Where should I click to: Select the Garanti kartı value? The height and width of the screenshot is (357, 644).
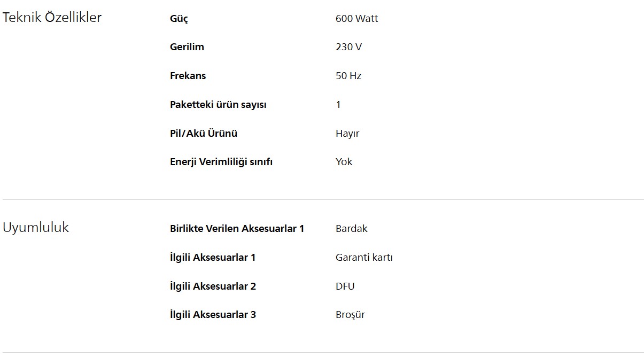point(364,258)
